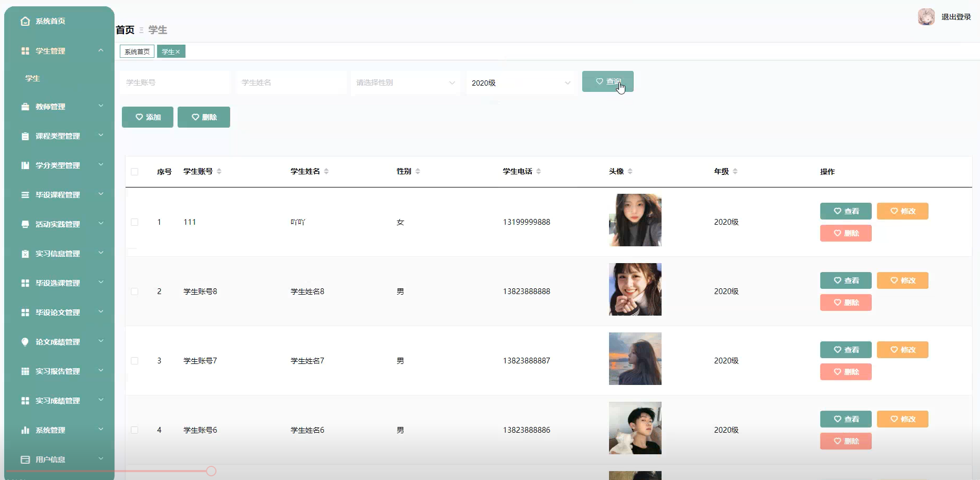Click the bulb icon beside 论文成绩管理
The image size is (980, 480).
pos(25,342)
